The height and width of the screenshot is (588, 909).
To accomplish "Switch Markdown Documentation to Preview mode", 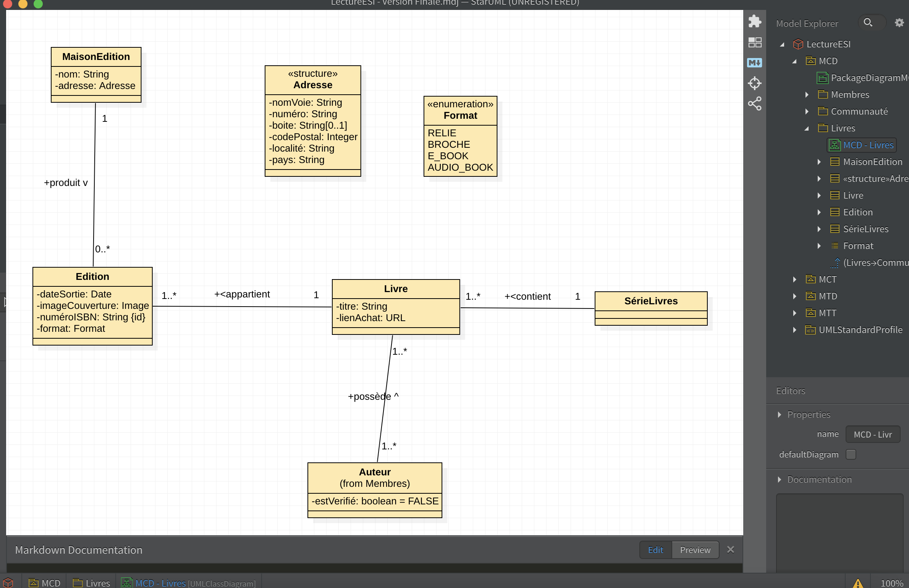I will click(695, 550).
